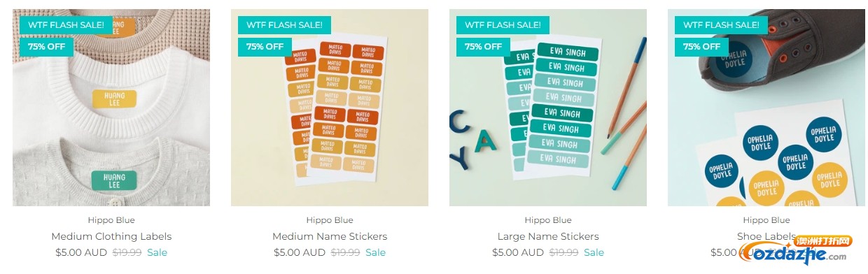
Task: Click the Shoe Labels title link
Action: [x=766, y=236]
